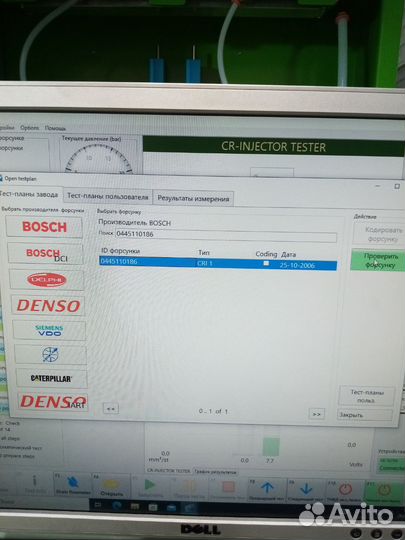Screen dimensions: 405x540
Task: Open the Опции menu
Action: coord(29,127)
